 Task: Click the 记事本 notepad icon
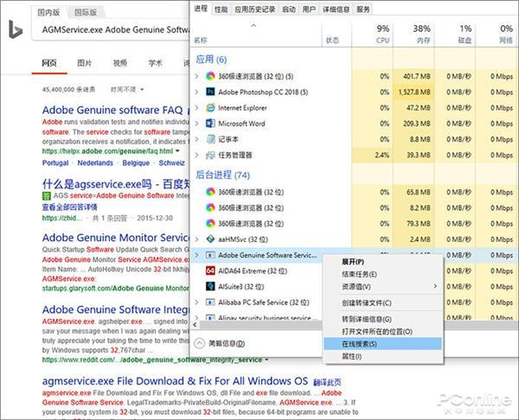pos(210,139)
